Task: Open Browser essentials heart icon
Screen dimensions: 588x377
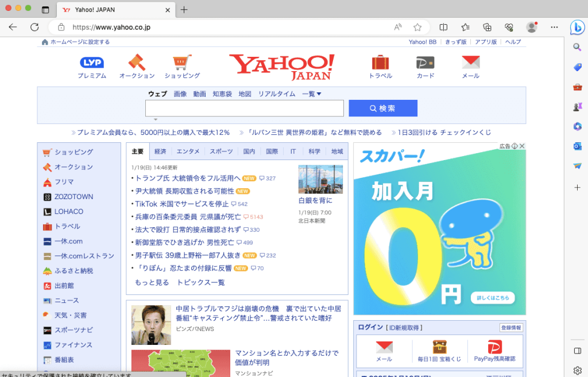Action: [x=509, y=27]
